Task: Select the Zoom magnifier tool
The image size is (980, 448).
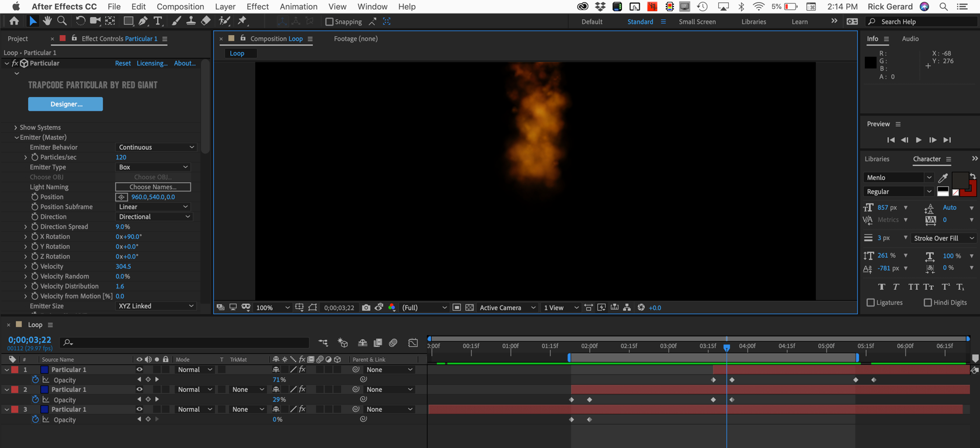Action: (x=61, y=21)
